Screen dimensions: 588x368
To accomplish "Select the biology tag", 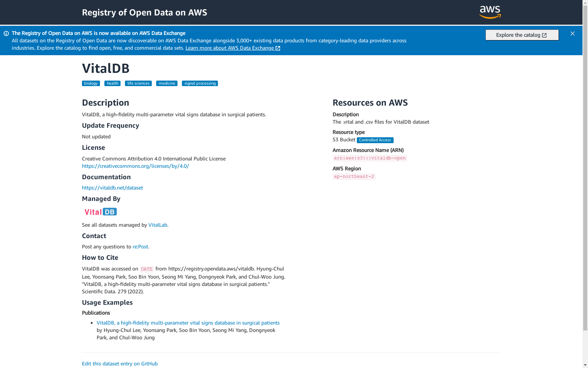I will coord(91,84).
